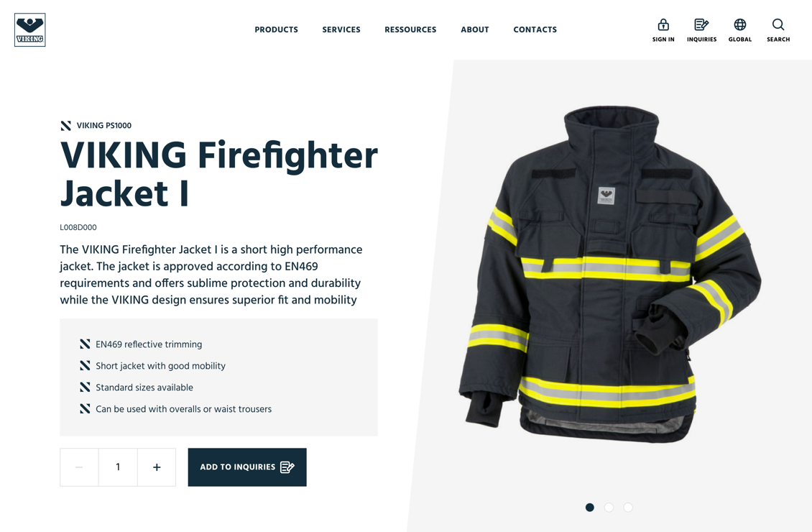Select the third carousel dot
Screen dimensions: 812x532
point(627,507)
